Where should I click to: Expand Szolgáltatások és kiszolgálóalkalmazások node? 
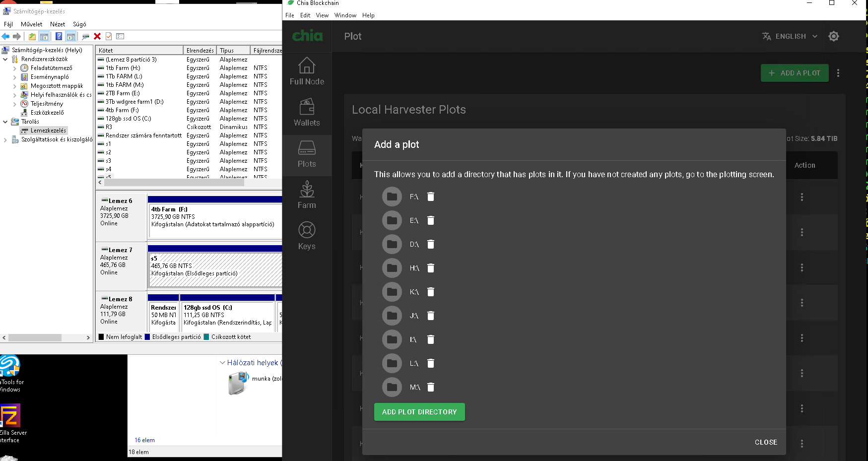point(5,139)
